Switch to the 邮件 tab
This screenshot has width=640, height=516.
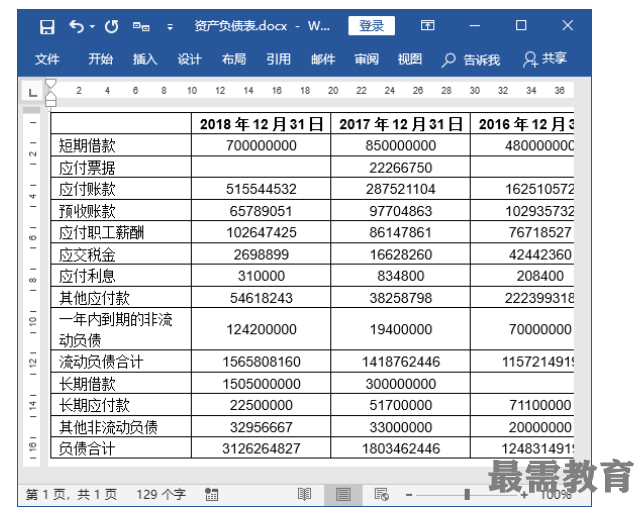[323, 59]
